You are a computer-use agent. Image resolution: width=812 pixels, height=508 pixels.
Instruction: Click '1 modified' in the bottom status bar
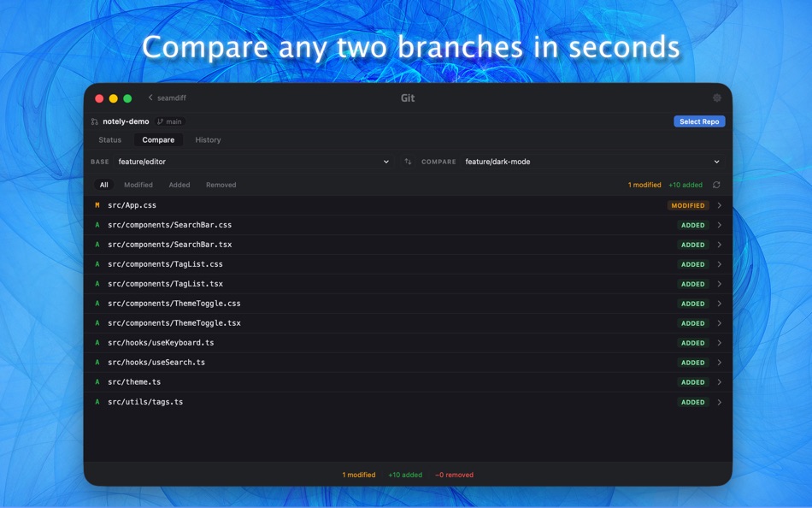(359, 475)
